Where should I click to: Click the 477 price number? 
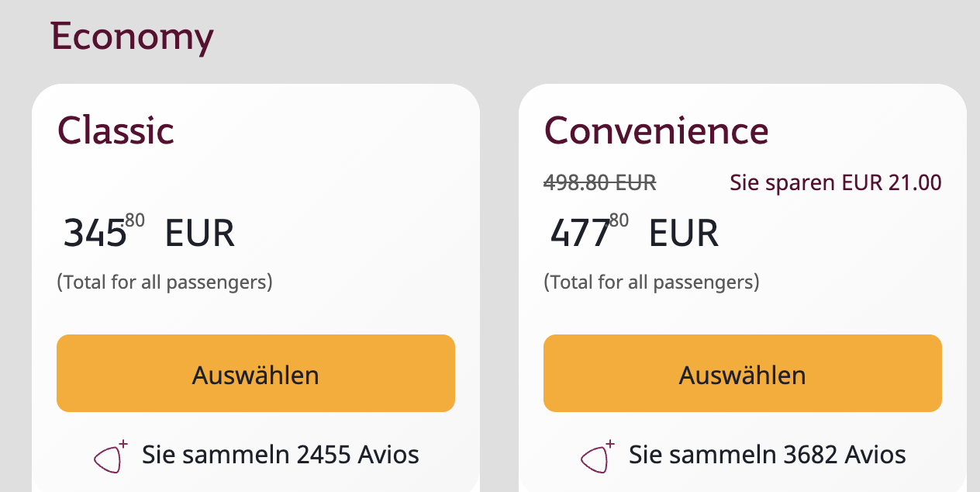580,234
